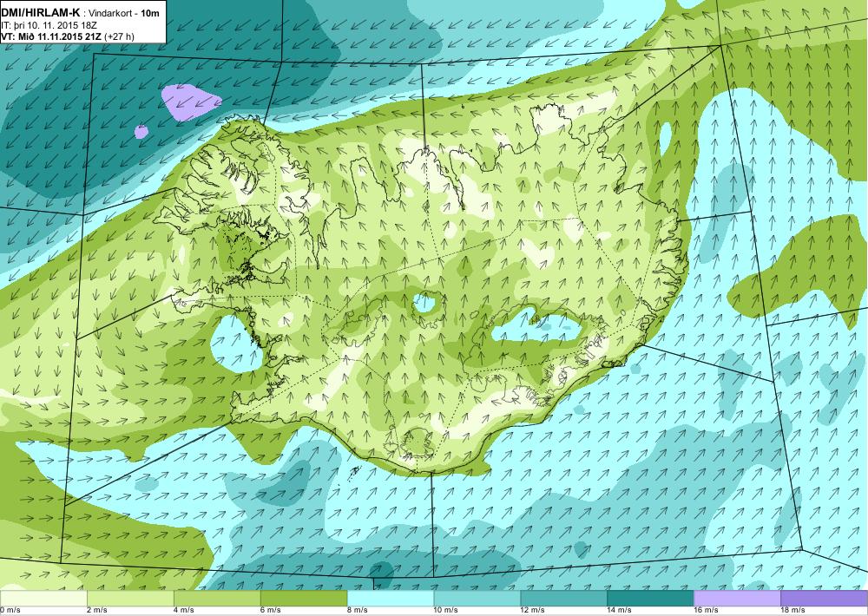Click the legend swatch between 16 and 18 m/s

tap(737, 599)
